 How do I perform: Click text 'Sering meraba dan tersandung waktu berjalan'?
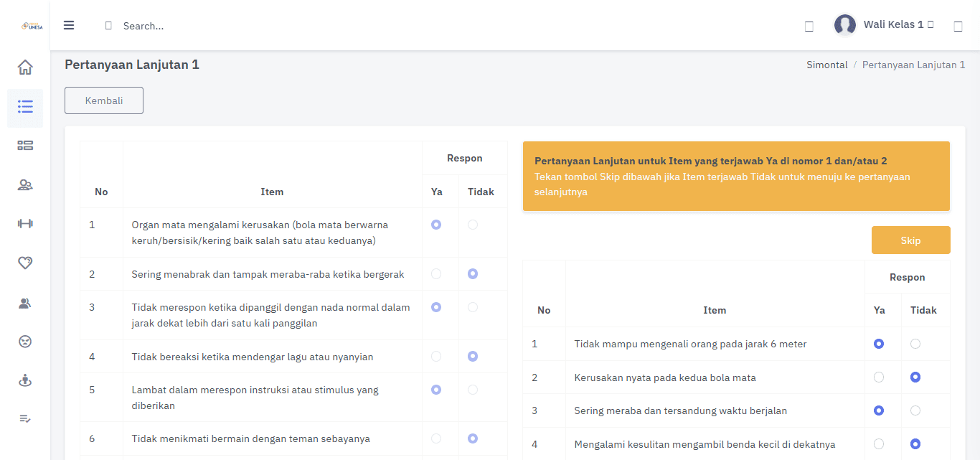pos(681,410)
